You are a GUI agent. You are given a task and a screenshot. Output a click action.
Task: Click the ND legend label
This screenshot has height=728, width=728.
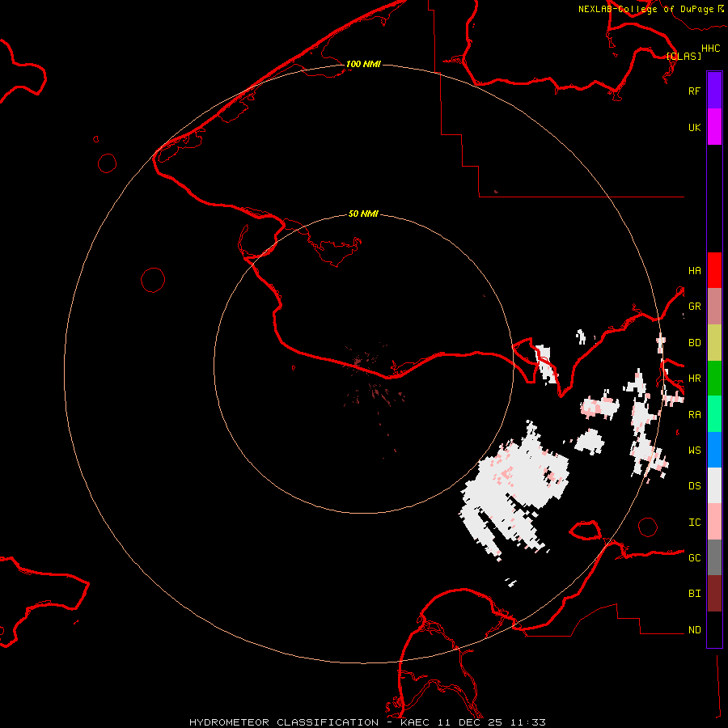(x=694, y=630)
